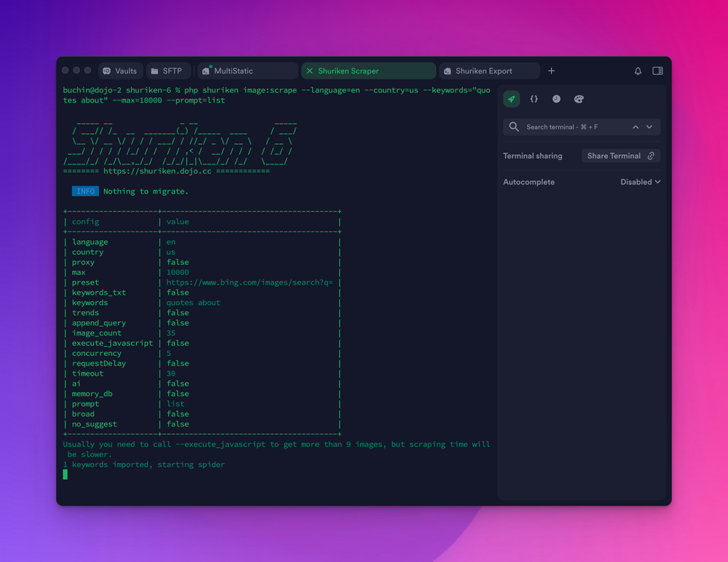Image resolution: width=728 pixels, height=562 pixels.
Task: Toggle the side panel icon
Action: tap(657, 71)
